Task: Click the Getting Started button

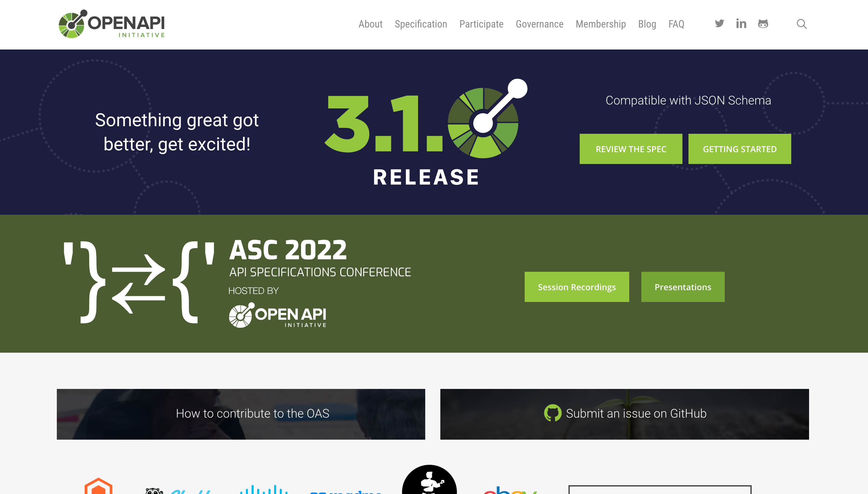Action: click(739, 149)
